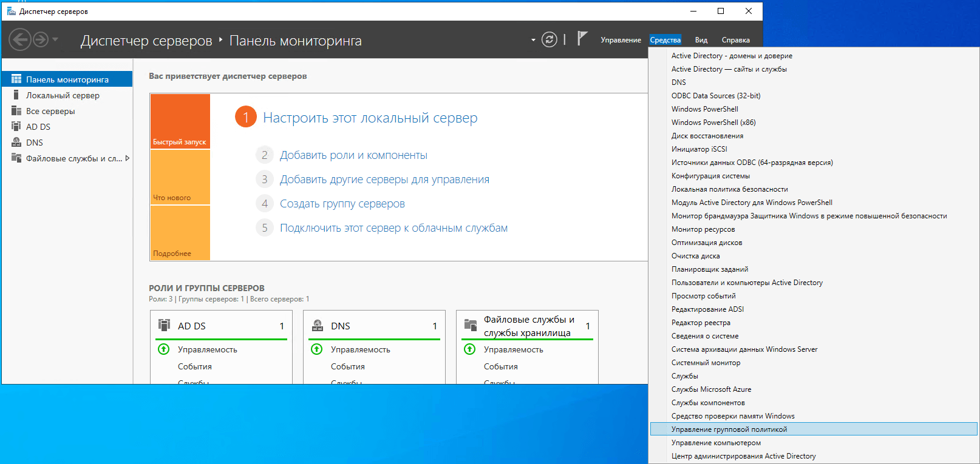
Task: Select Windows PowerShell menu entry
Action: click(814, 109)
